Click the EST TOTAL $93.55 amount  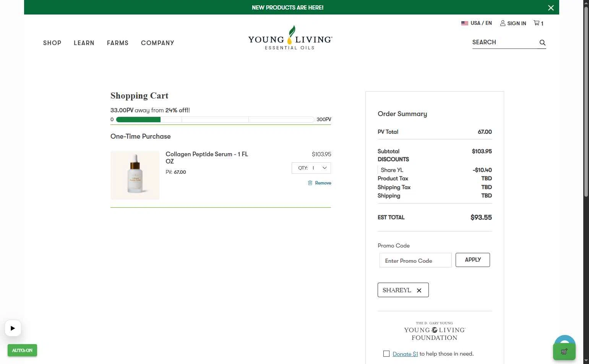click(481, 217)
